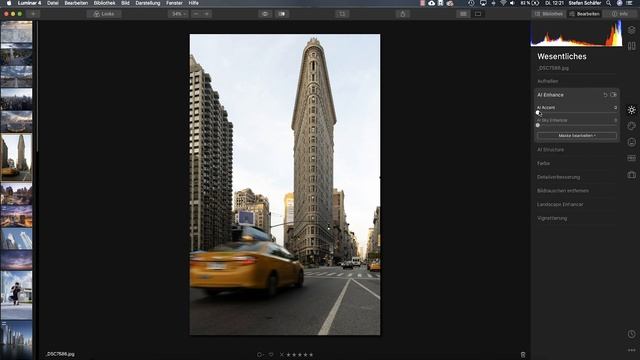Open the History clock icon
Image resolution: width=640 pixels, height=360 pixels.
(x=631, y=334)
